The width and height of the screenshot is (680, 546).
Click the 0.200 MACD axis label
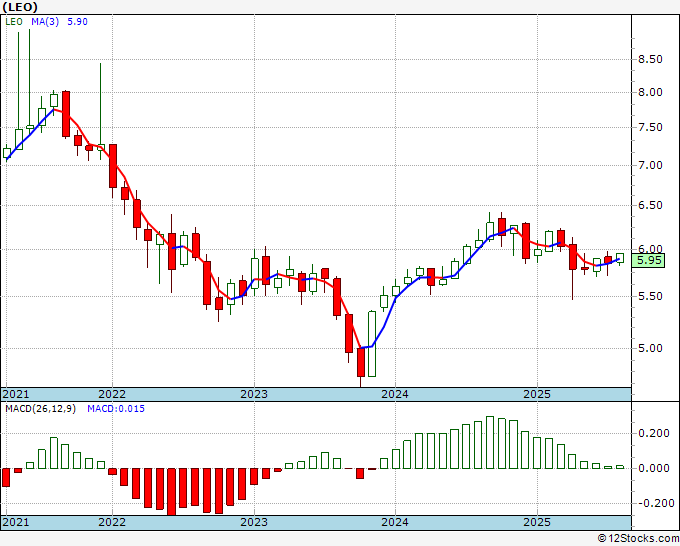coord(654,433)
